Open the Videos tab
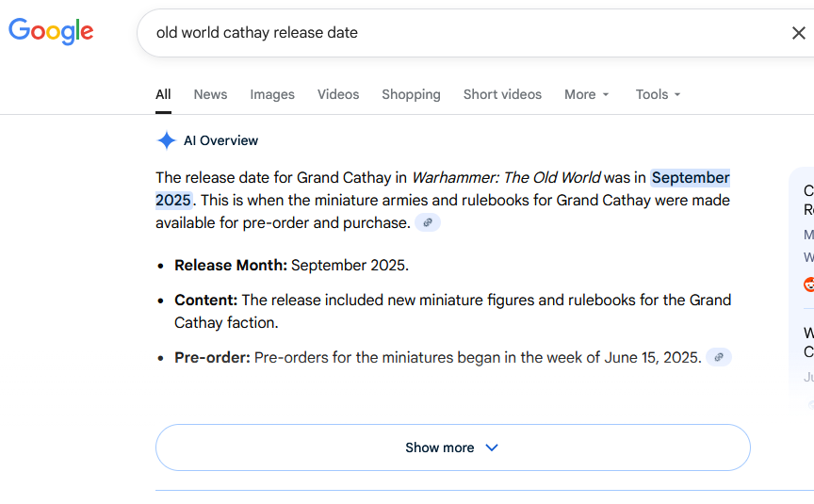Viewport: 814px width, 504px height. coord(338,94)
